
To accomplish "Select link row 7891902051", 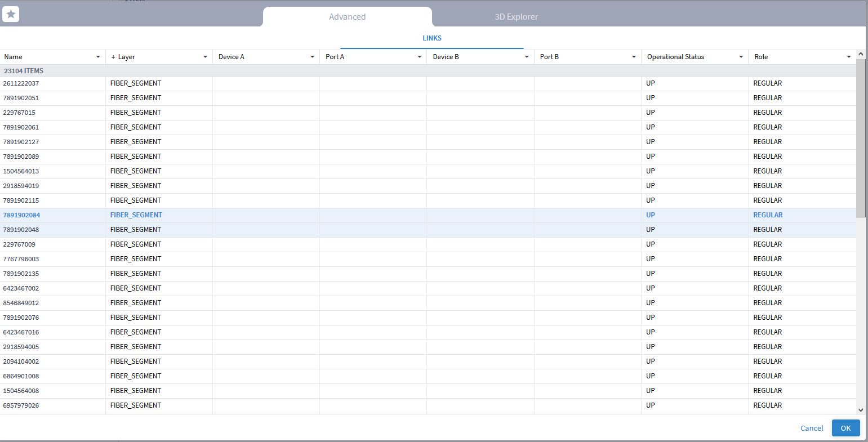I will click(428, 98).
